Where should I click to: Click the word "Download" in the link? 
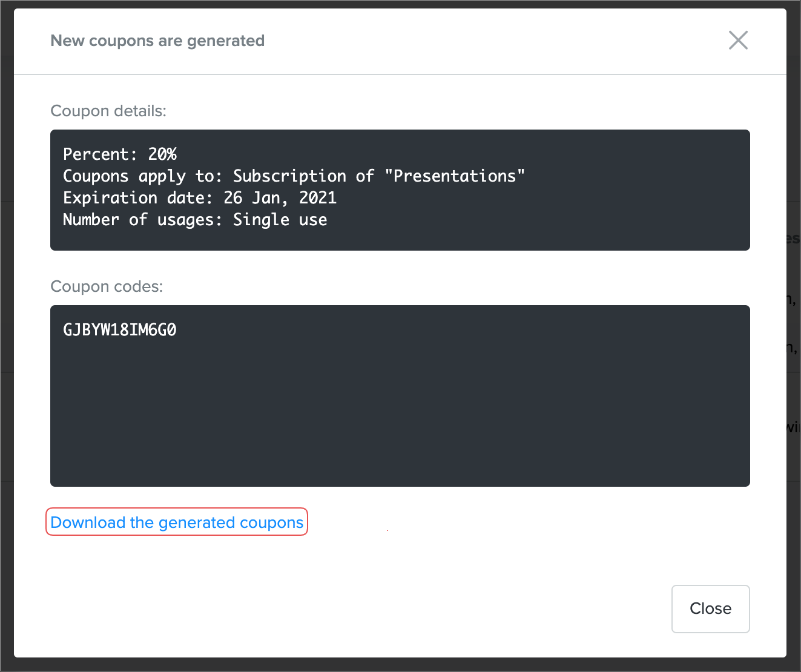pyautogui.click(x=88, y=522)
